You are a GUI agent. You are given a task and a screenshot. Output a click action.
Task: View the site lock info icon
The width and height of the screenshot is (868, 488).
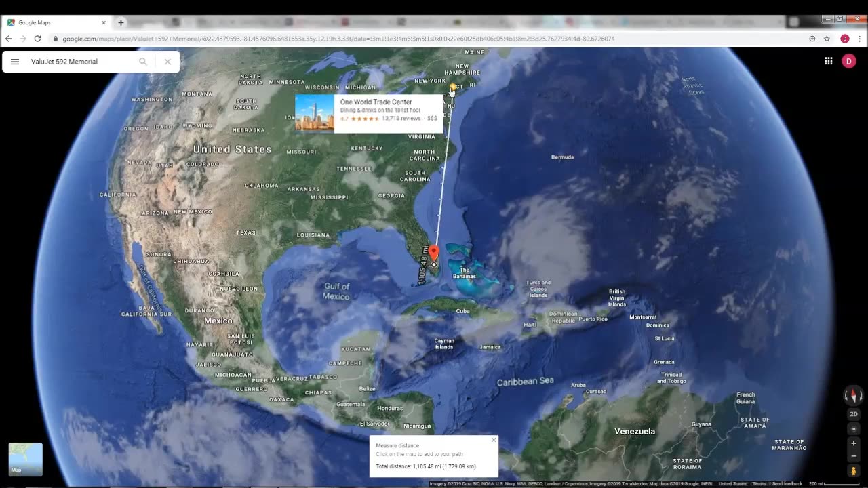(x=56, y=39)
